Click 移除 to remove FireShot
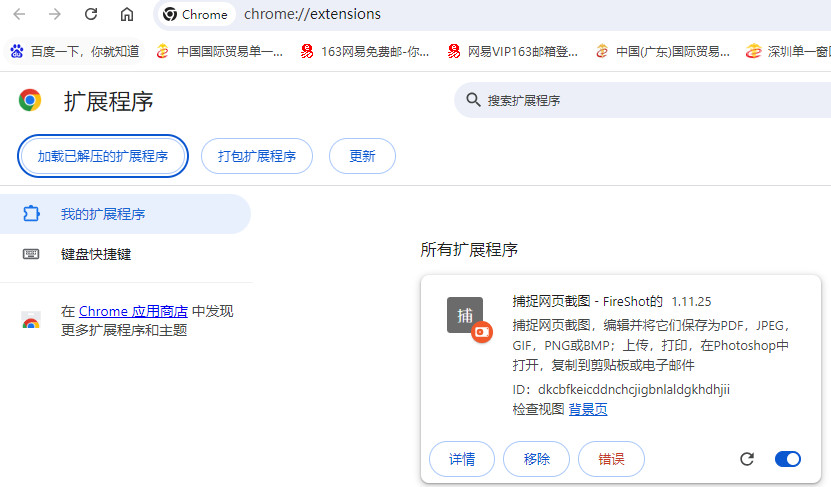 tap(536, 459)
